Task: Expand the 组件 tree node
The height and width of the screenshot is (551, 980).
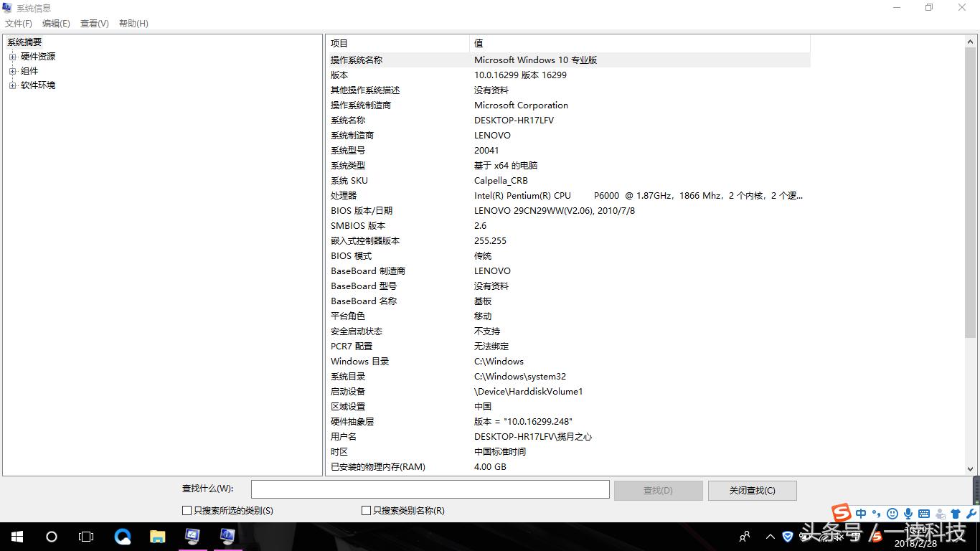Action: pyautogui.click(x=12, y=70)
